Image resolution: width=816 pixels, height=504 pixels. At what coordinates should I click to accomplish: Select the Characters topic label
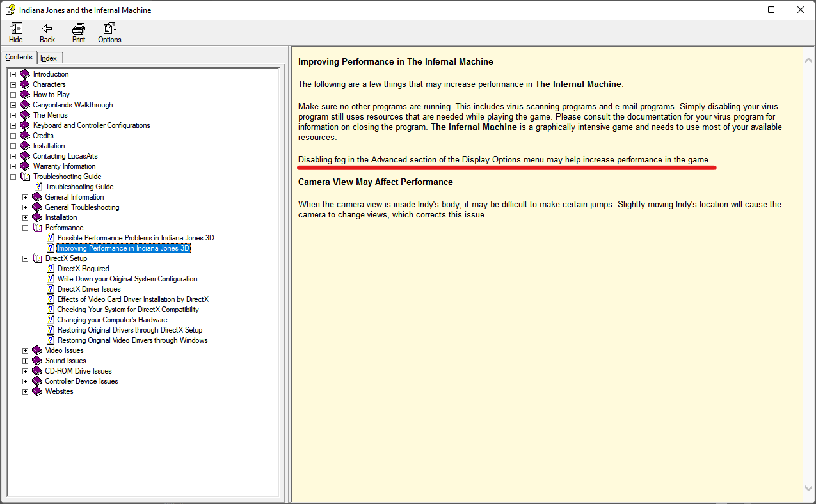49,84
